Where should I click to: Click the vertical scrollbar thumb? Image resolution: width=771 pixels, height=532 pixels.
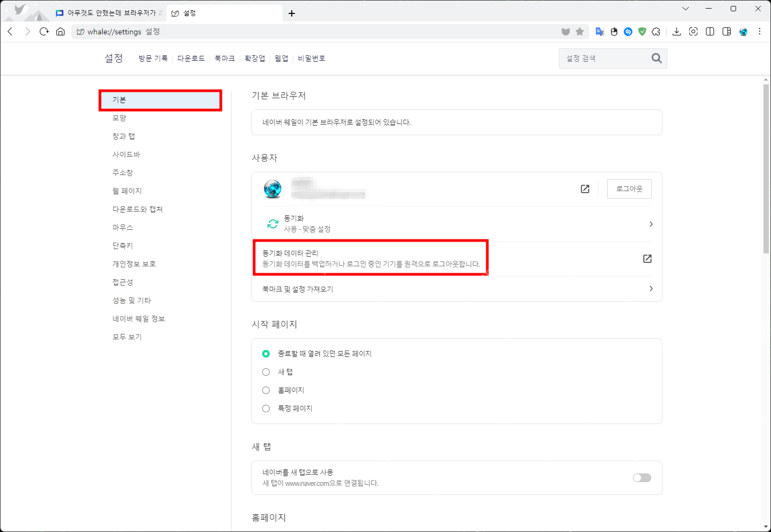[766, 169]
